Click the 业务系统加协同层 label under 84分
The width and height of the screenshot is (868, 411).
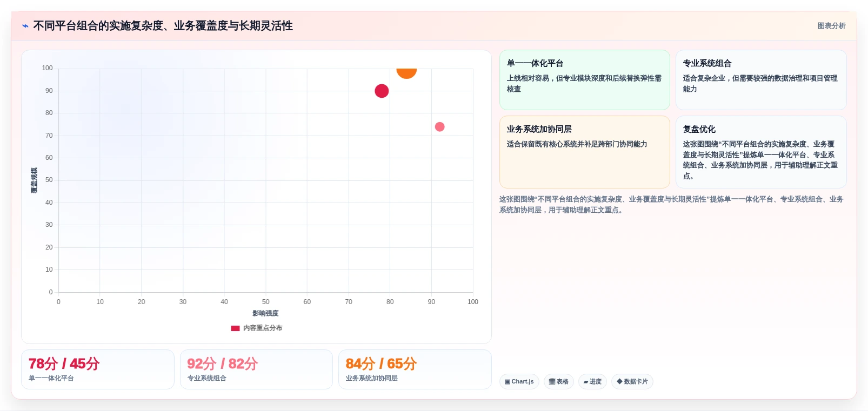coord(372,378)
